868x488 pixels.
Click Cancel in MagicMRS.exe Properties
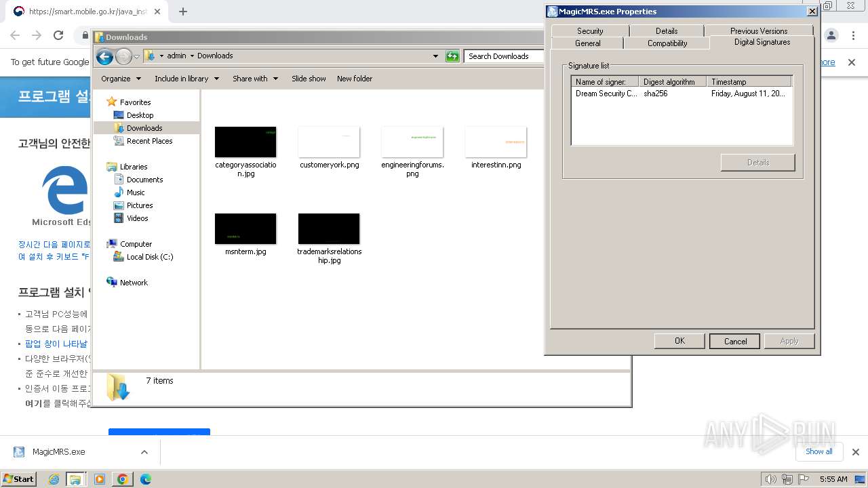pos(735,341)
